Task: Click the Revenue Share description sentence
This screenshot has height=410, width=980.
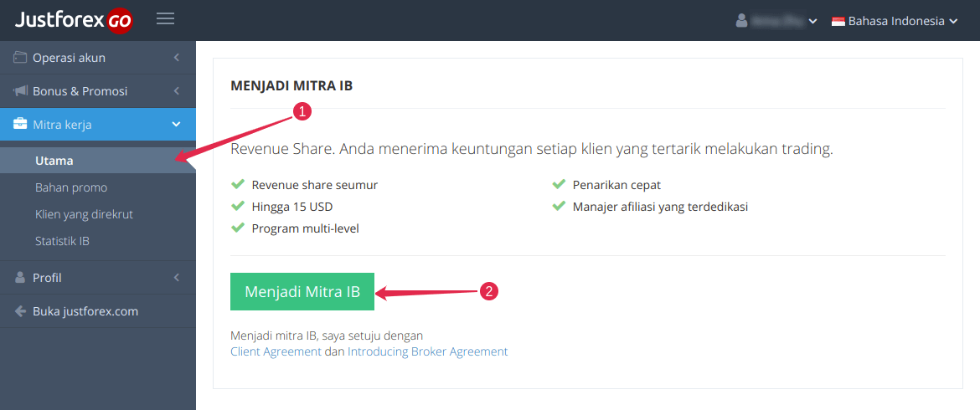Action: [x=532, y=150]
